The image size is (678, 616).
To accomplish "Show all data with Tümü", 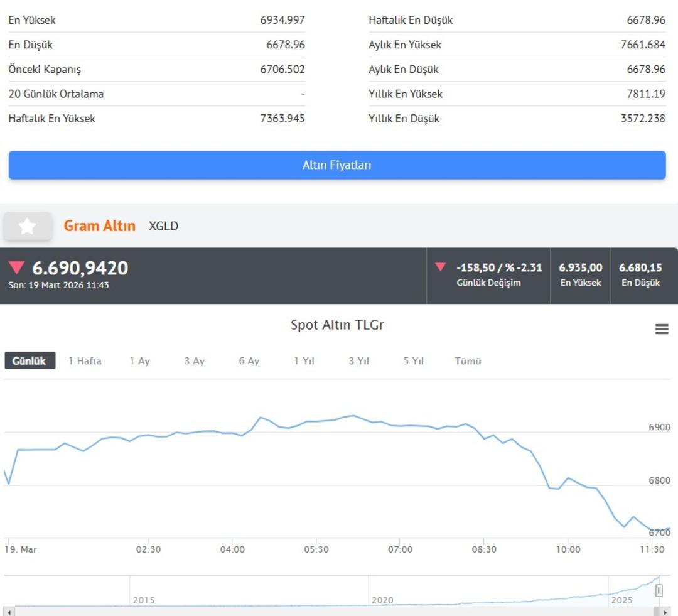I will pos(468,361).
